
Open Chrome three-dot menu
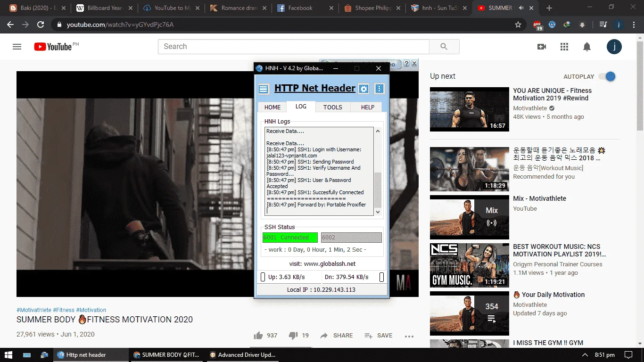[633, 25]
